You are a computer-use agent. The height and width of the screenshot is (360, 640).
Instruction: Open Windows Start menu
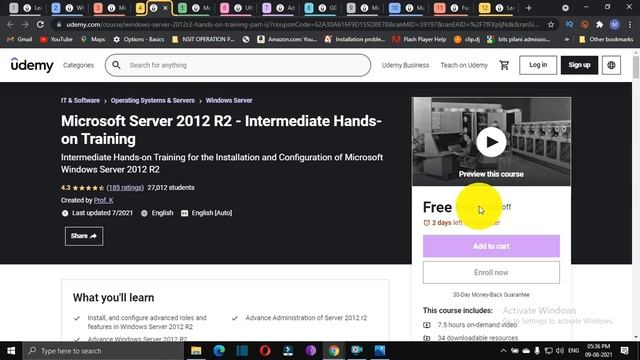pyautogui.click(x=11, y=351)
